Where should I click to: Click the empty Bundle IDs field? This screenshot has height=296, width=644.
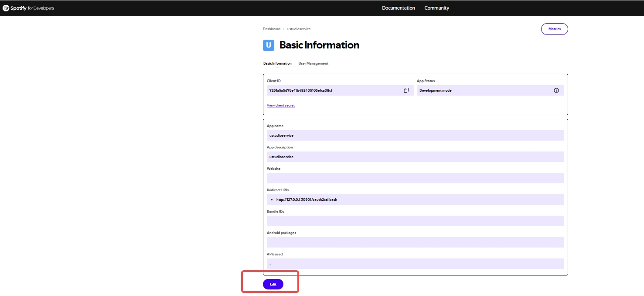[415, 221]
